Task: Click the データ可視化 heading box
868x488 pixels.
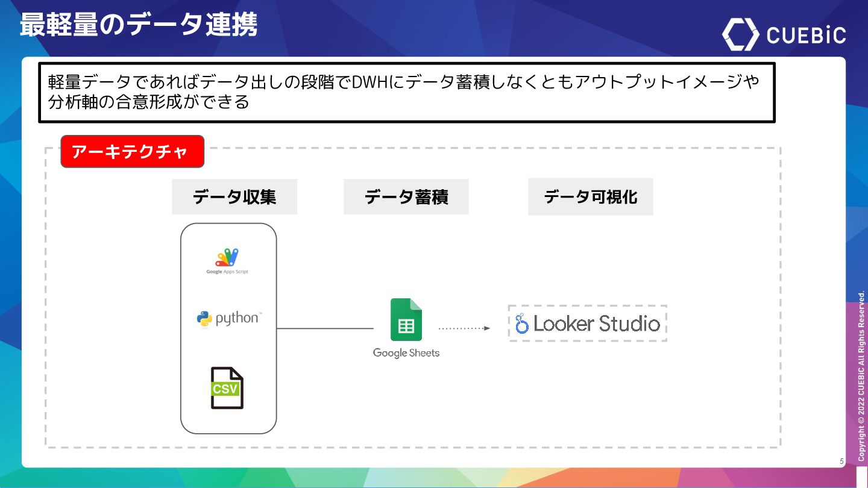Action: [x=591, y=196]
